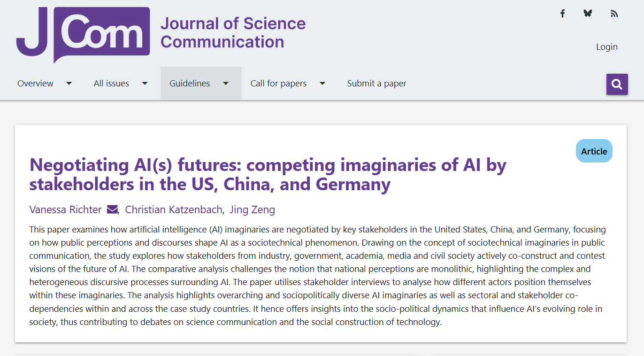The image size is (644, 356).
Task: Open the Call for papers menu
Action: pyautogui.click(x=278, y=84)
